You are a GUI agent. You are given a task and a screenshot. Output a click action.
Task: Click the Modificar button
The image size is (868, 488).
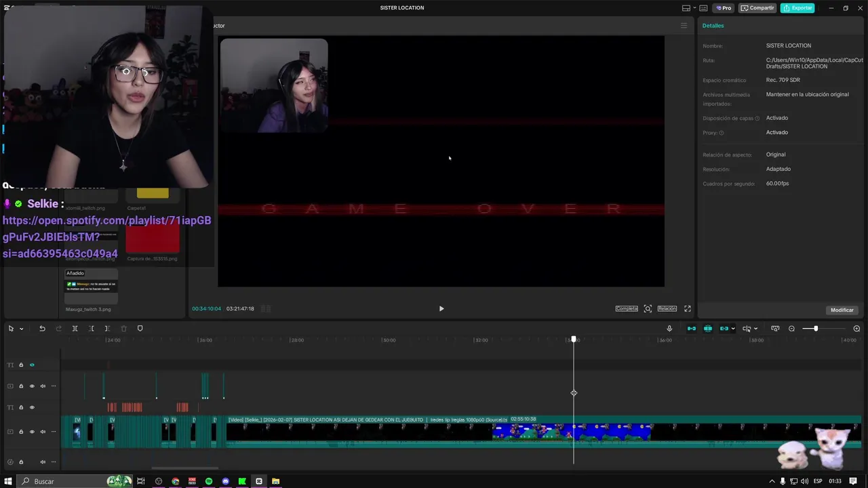point(842,310)
